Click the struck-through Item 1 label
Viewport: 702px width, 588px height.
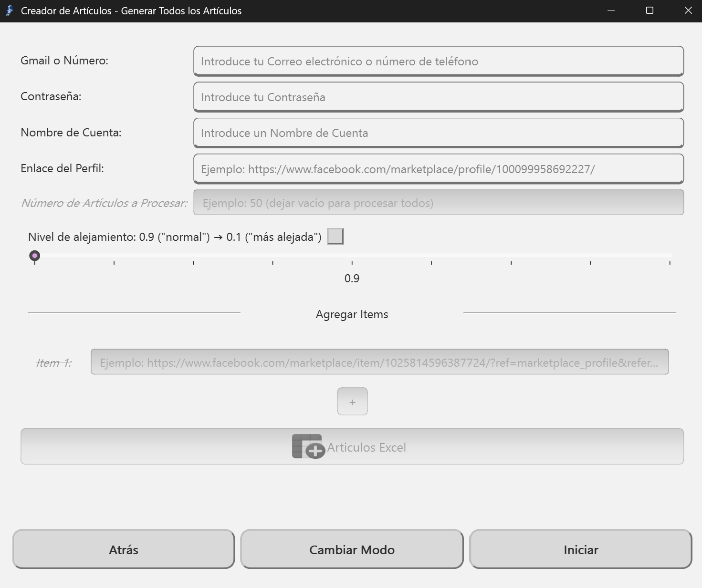[x=54, y=363]
